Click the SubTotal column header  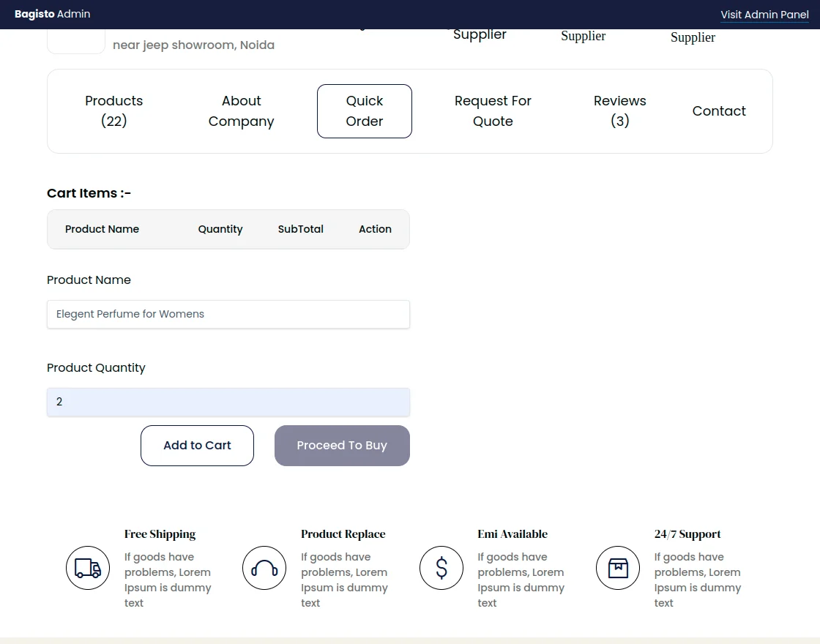point(300,229)
